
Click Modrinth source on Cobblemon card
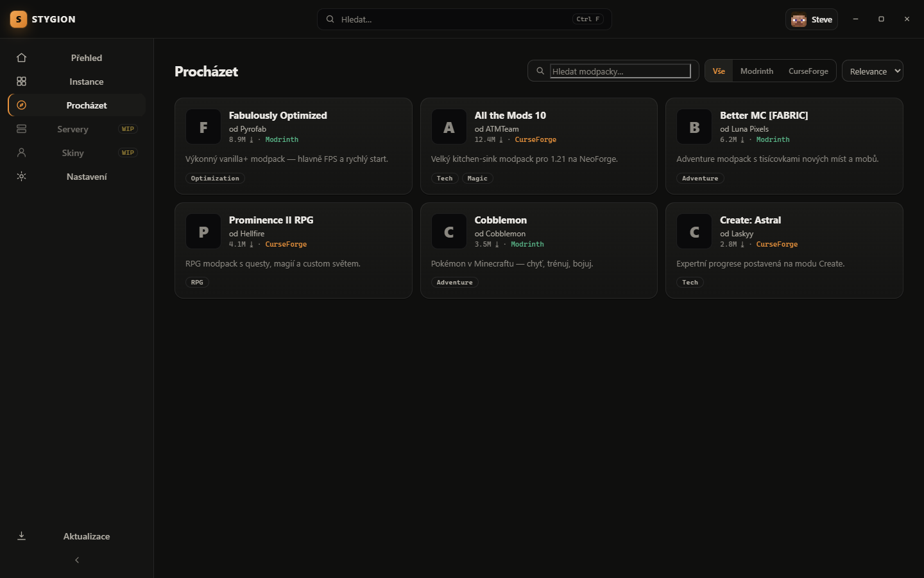[x=527, y=244]
